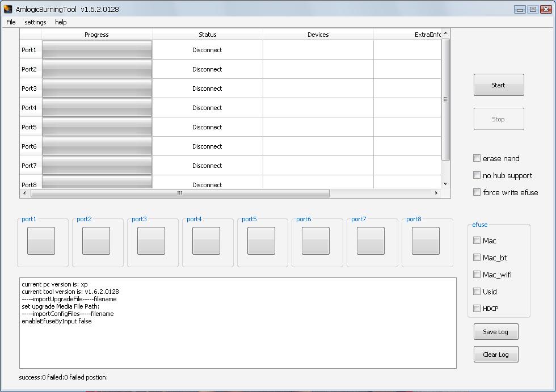Click inside the log output text area
This screenshot has width=556, height=392.
click(238, 340)
